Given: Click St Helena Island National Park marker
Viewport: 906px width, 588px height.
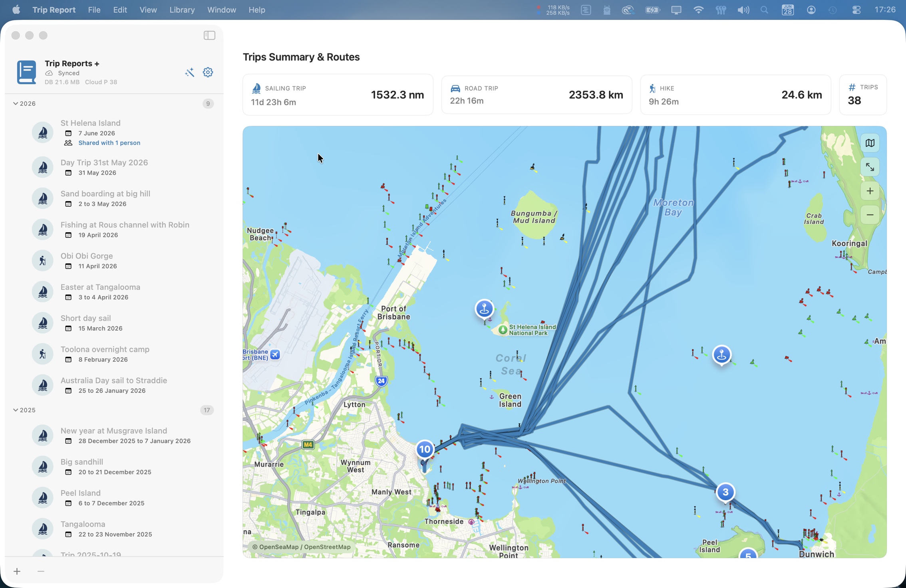Looking at the screenshot, I should pos(503,330).
